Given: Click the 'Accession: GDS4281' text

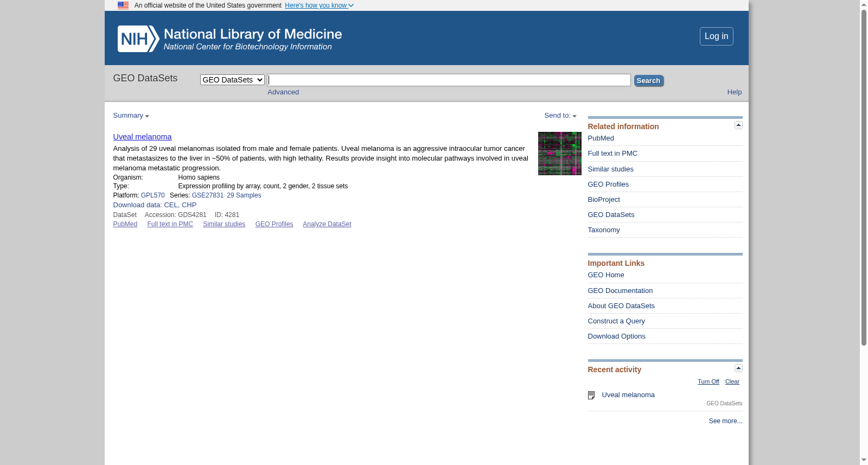Looking at the screenshot, I should click(175, 215).
